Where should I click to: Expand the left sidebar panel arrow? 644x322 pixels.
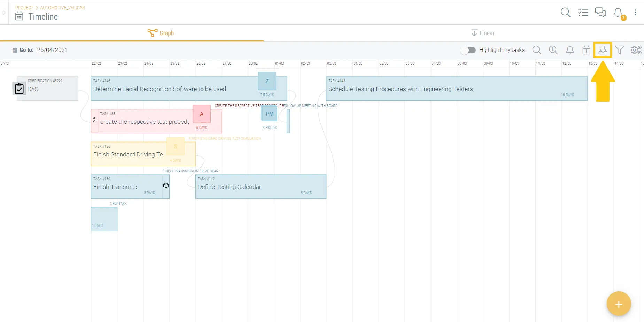[x=4, y=12]
